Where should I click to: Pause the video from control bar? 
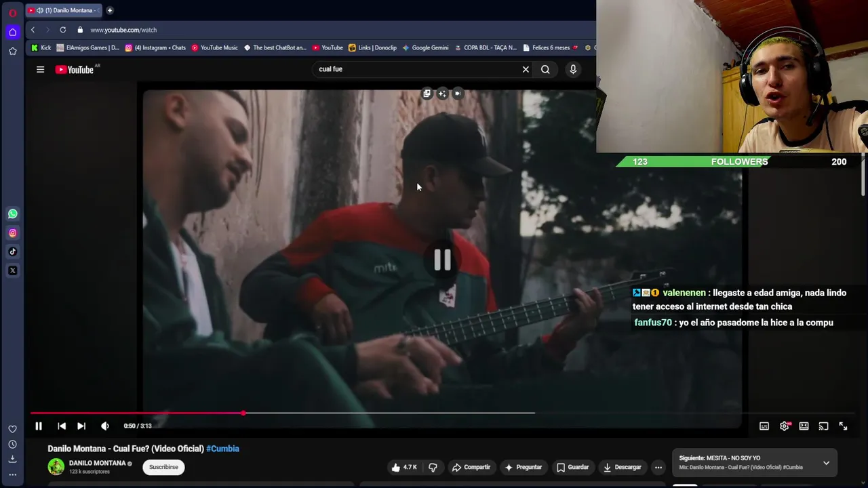coord(39,426)
